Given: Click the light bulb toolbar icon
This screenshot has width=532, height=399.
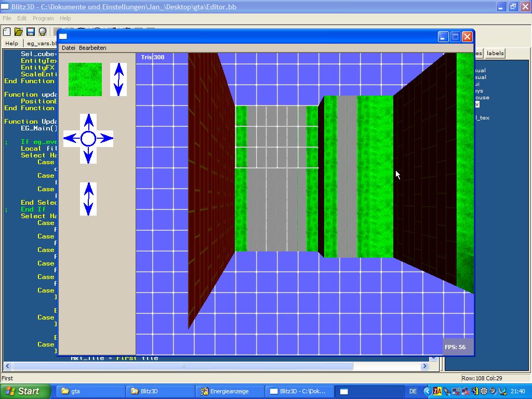Looking at the screenshot, I should point(43,32).
